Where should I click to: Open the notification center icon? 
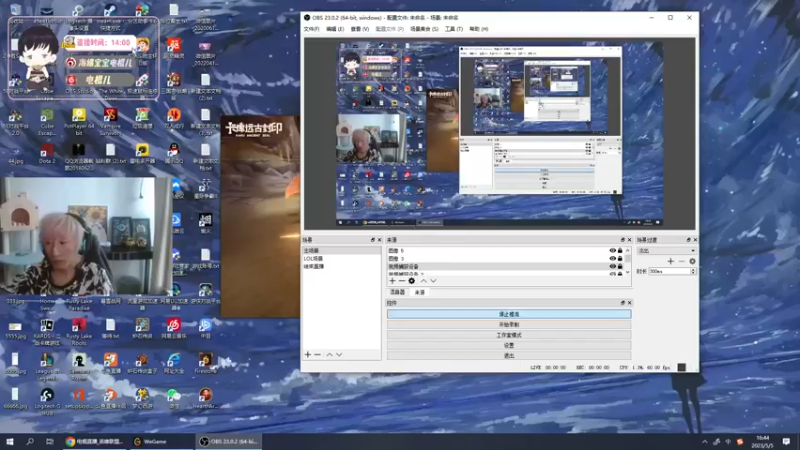tap(786, 441)
